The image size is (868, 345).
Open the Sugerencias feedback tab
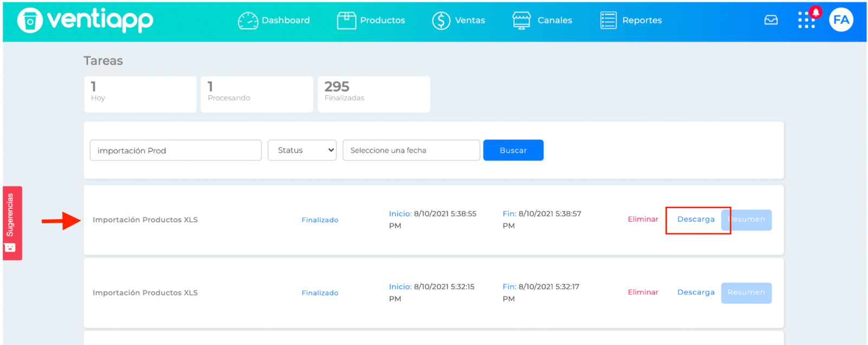tap(12, 223)
